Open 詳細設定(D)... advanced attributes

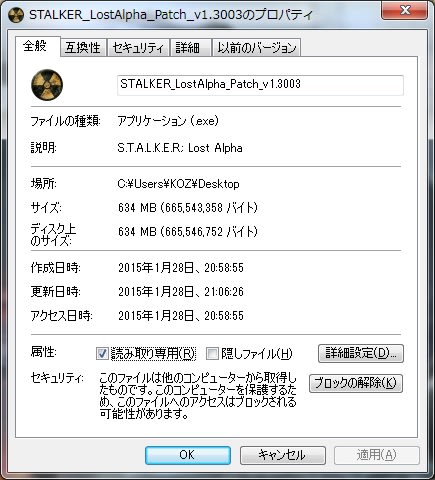(361, 353)
